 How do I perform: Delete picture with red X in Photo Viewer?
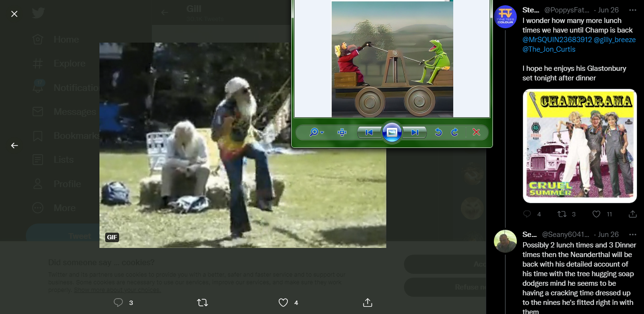pos(476,133)
